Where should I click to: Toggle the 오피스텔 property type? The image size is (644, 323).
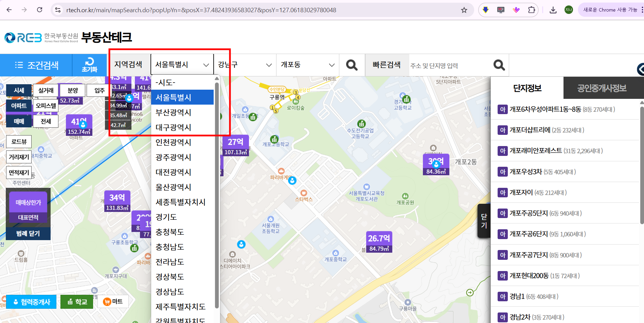click(46, 106)
